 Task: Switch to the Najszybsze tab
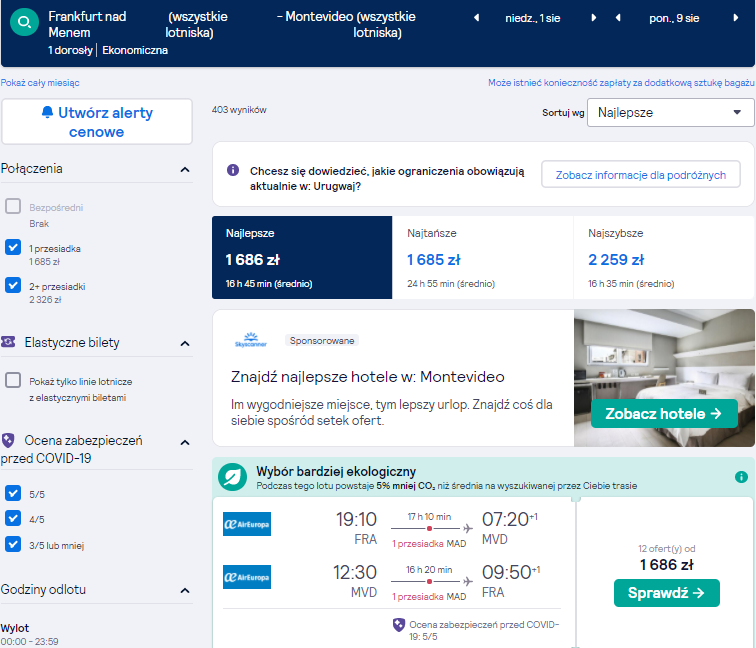coord(664,257)
